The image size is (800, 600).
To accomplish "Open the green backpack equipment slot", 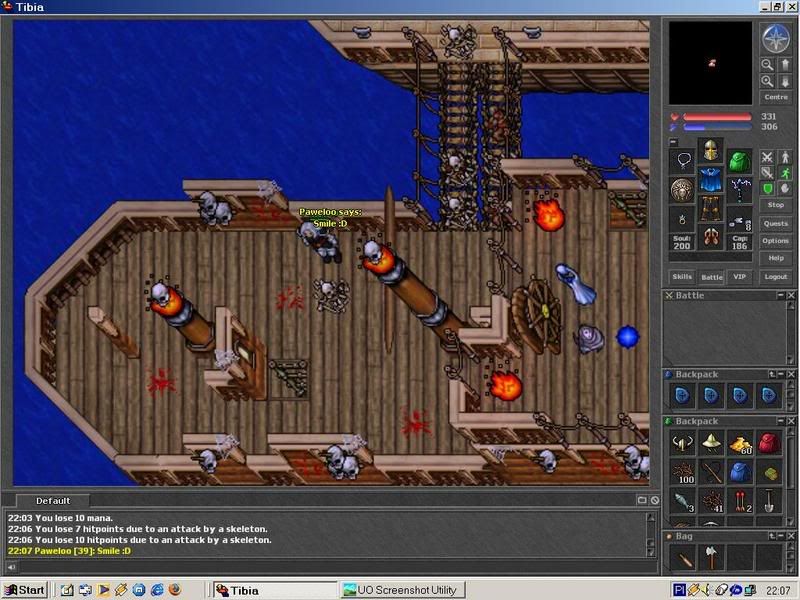I will click(739, 161).
